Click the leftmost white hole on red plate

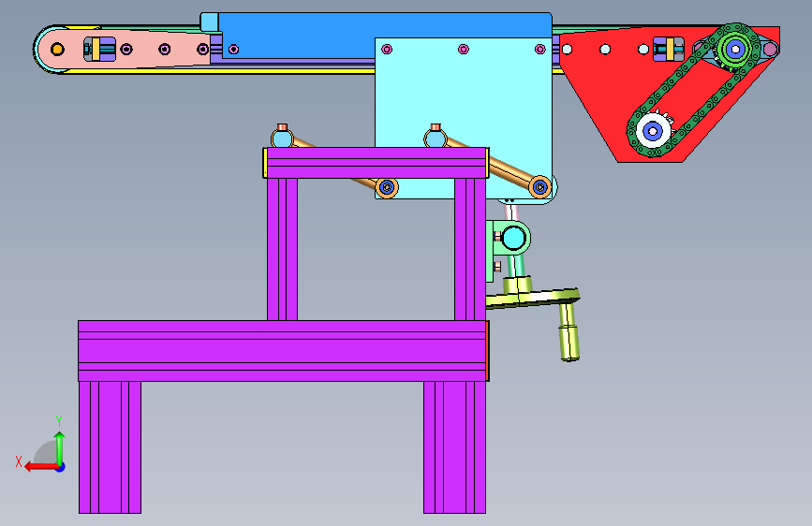[567, 50]
